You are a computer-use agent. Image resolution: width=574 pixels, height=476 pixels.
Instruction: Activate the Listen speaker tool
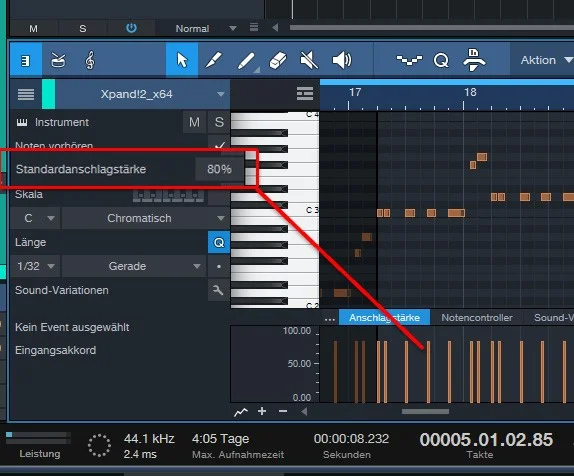tap(341, 60)
